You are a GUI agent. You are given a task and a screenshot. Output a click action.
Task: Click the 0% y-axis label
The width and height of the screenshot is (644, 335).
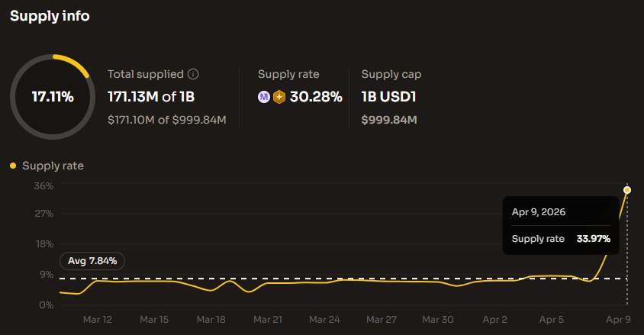pos(47,305)
